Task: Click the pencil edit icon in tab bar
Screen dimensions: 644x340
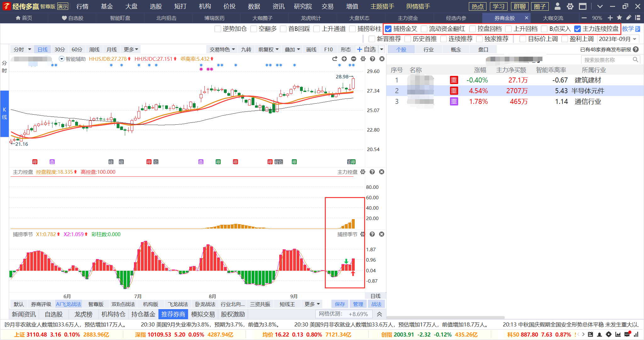Action: pyautogui.click(x=629, y=18)
